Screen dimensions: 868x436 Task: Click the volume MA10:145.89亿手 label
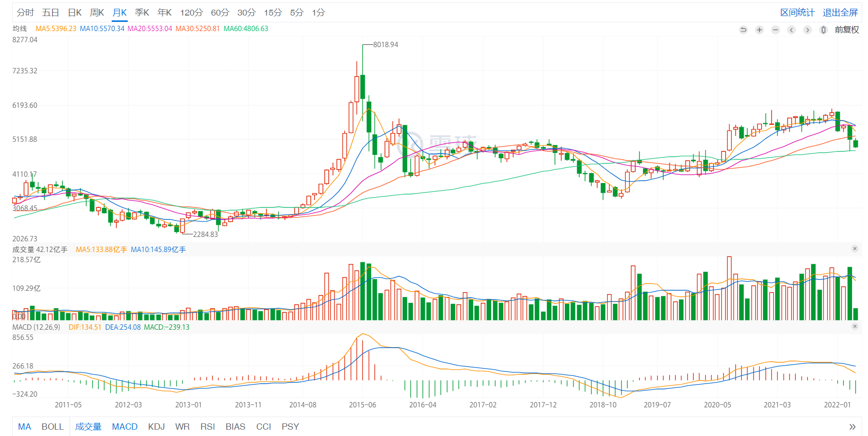point(158,250)
